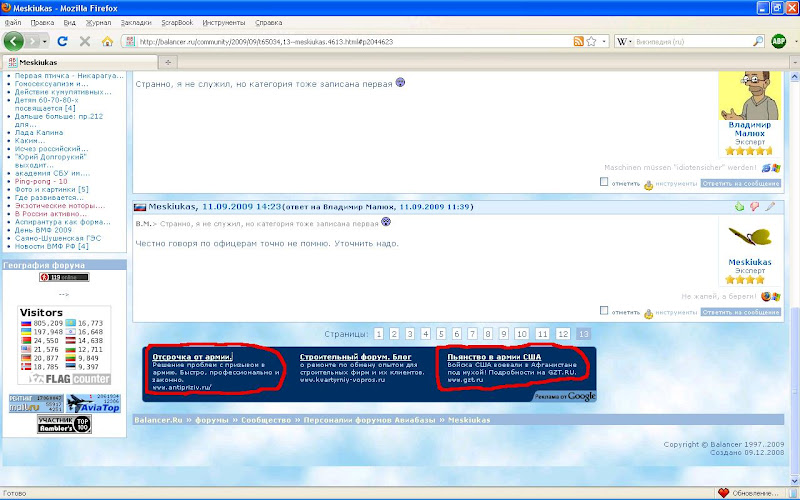Click the search magnifier icon

point(758,41)
